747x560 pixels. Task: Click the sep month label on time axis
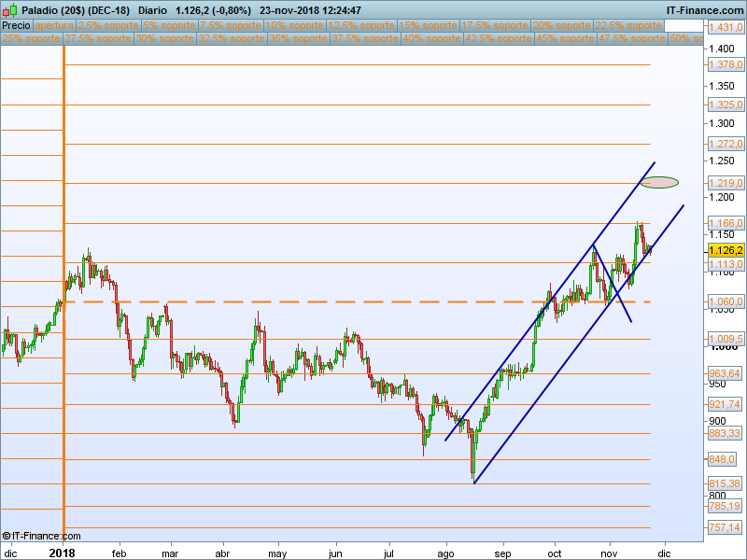click(502, 552)
